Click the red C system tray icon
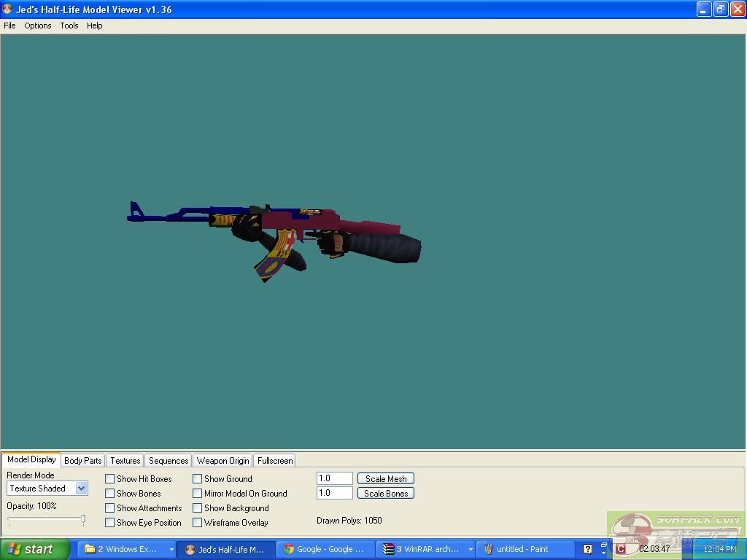 pos(620,550)
